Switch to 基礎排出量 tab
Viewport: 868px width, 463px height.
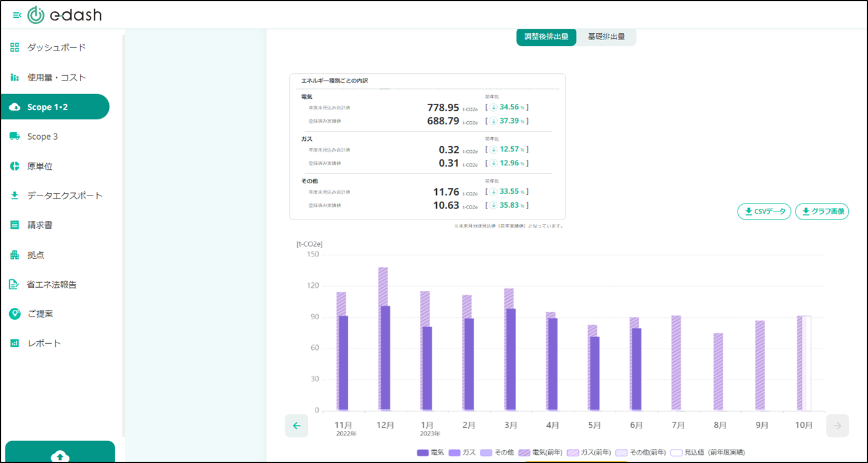click(607, 37)
